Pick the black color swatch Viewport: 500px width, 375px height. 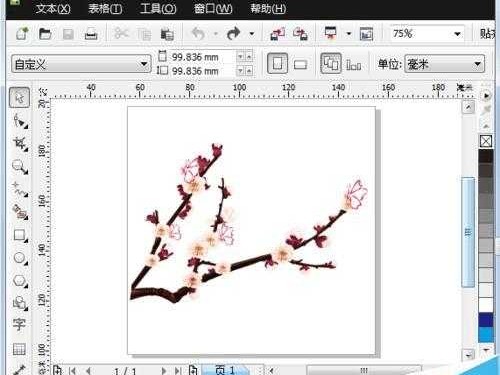[486, 156]
